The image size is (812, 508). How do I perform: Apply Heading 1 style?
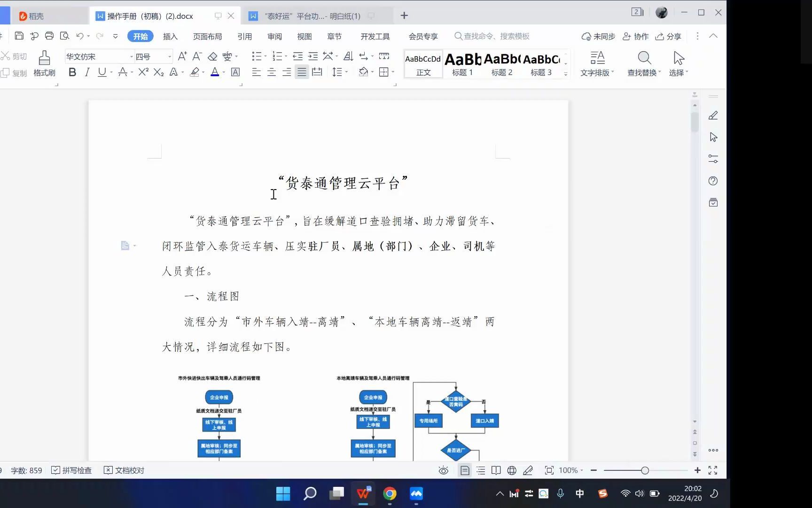coord(462,64)
